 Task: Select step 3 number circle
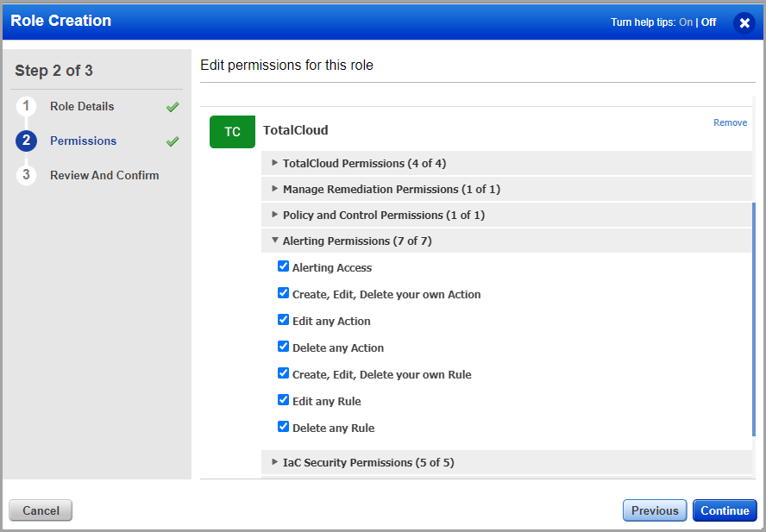point(26,175)
